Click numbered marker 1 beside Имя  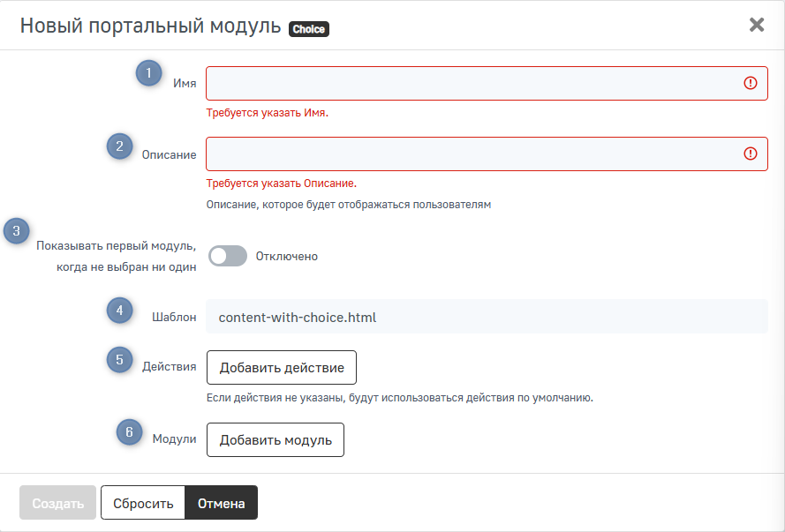(x=148, y=72)
